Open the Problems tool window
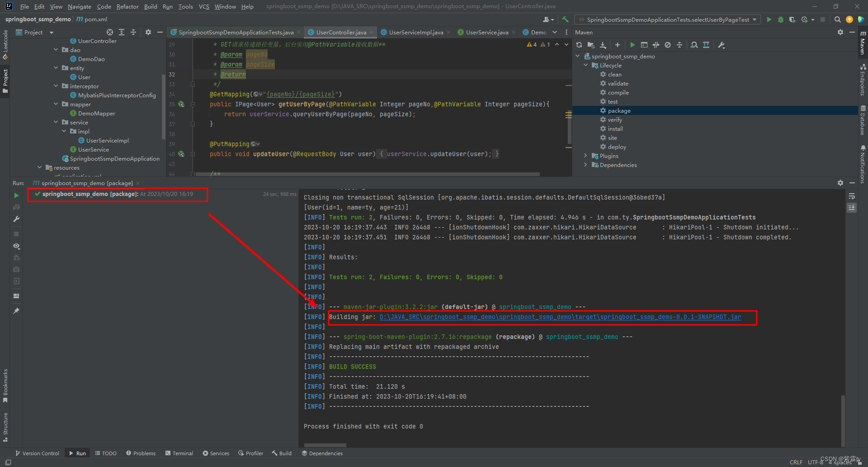 pos(141,453)
